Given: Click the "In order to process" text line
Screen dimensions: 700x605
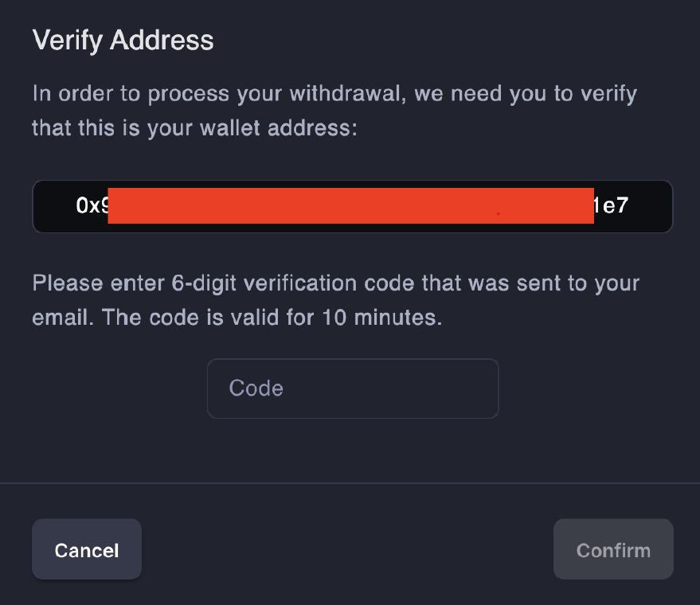Looking at the screenshot, I should point(334,94).
